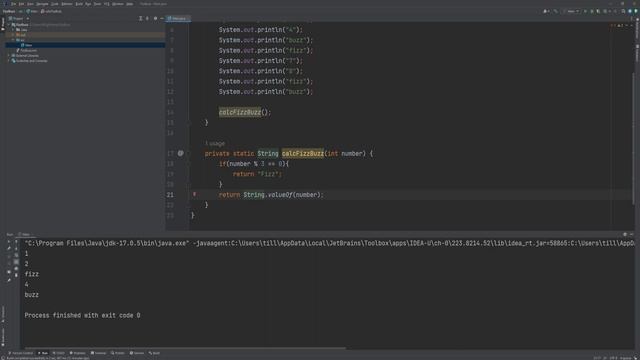Open the TODO tool window
Screen dimensions: 640x360
coord(58,353)
